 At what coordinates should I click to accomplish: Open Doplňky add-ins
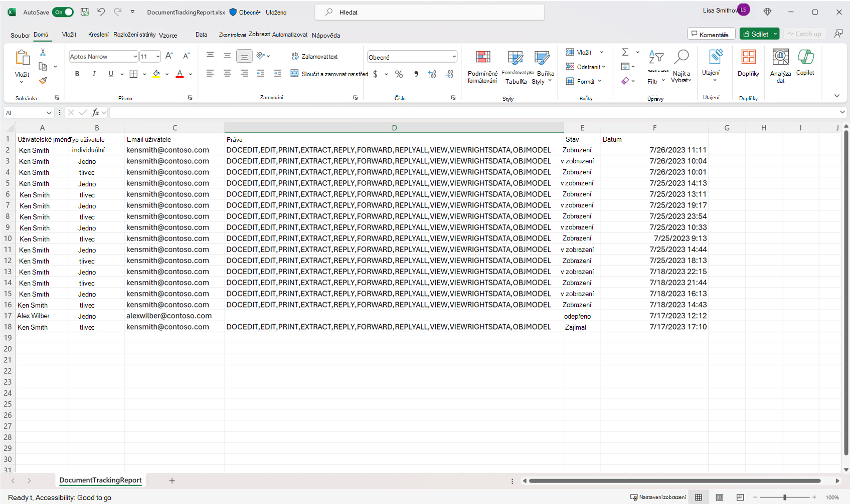point(748,63)
